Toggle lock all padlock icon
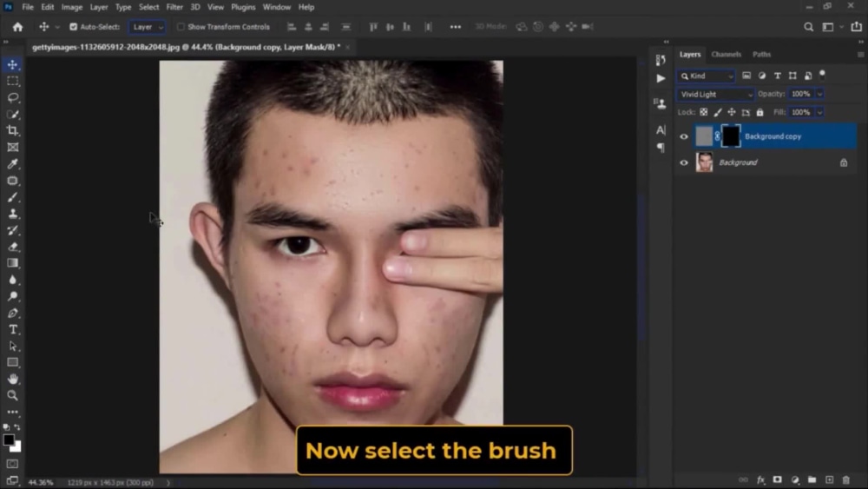Image resolution: width=868 pixels, height=489 pixels. (x=760, y=112)
